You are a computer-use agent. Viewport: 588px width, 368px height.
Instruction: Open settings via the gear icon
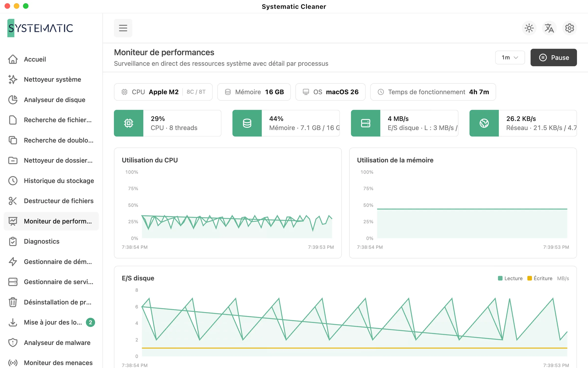tap(569, 28)
